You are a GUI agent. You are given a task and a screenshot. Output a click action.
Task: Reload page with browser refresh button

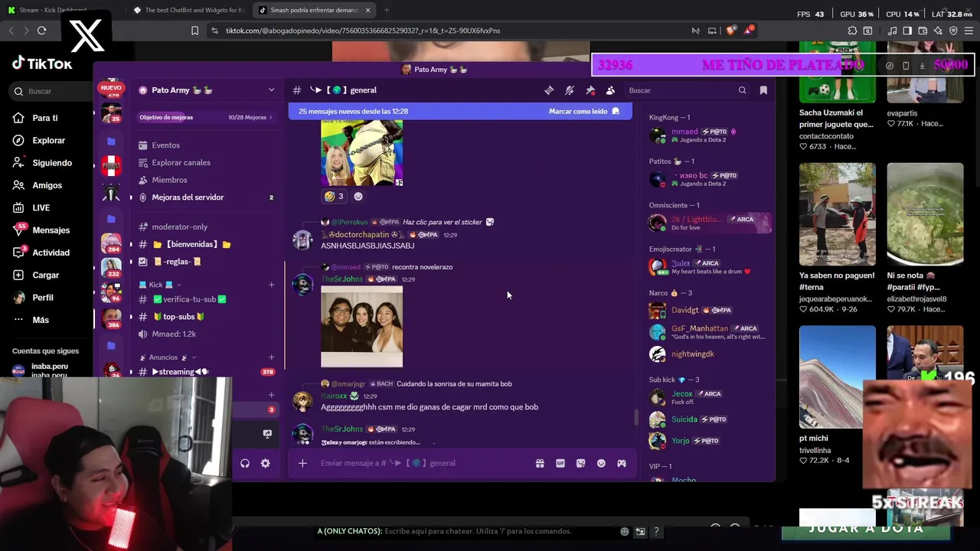41,31
